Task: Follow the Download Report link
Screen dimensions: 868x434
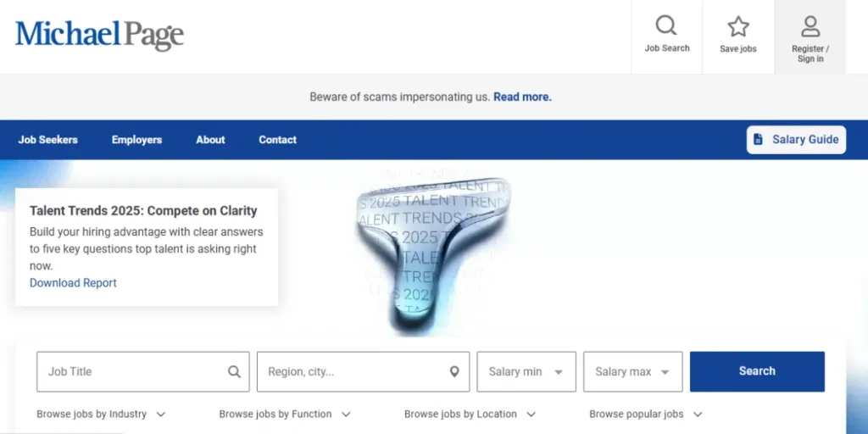Action: point(73,283)
